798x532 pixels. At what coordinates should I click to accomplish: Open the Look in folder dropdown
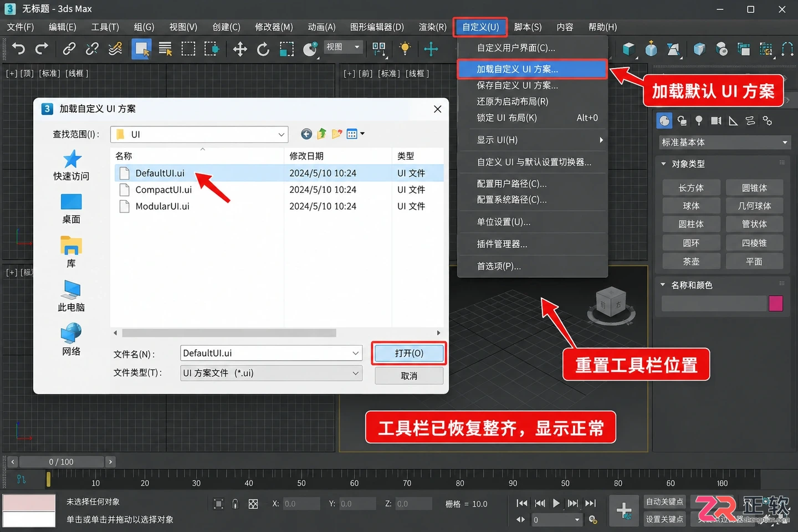tap(199, 134)
